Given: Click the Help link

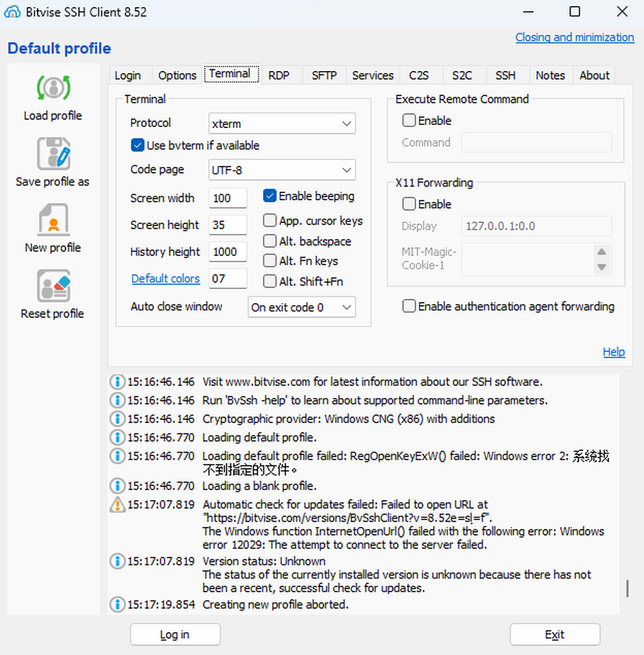Looking at the screenshot, I should (x=614, y=352).
